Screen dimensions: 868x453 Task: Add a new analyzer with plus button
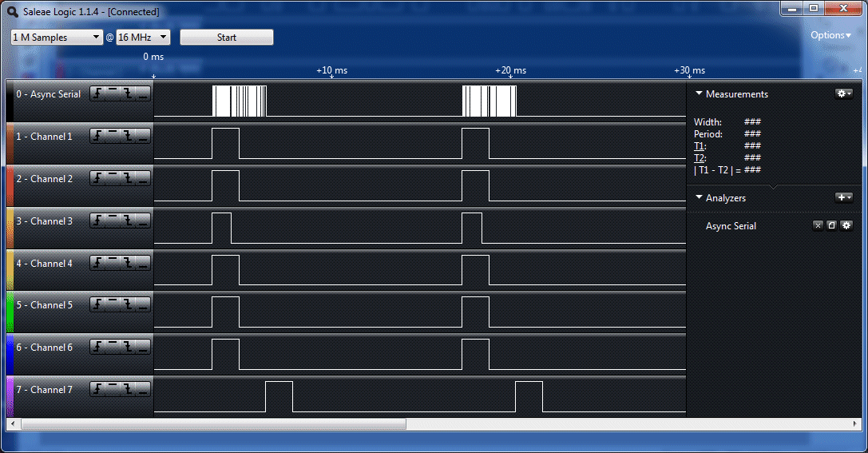pyautogui.click(x=843, y=197)
